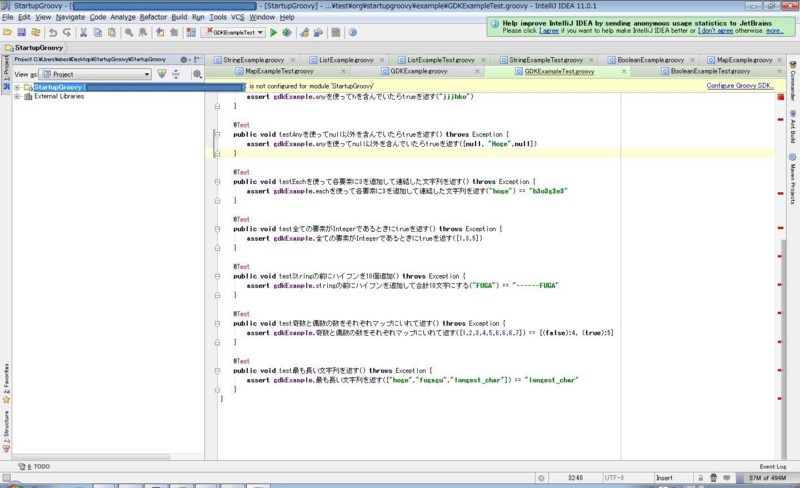The height and width of the screenshot is (488, 800).
Task: Click the Hector inspector status icon
Action: (x=713, y=478)
